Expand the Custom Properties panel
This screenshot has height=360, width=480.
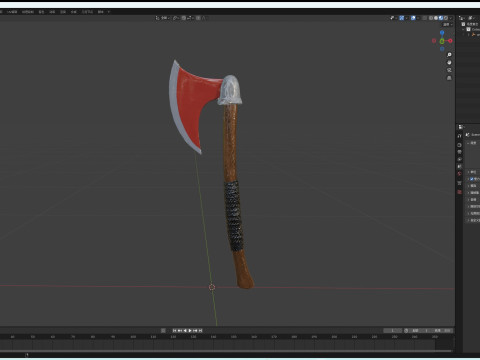(474, 220)
